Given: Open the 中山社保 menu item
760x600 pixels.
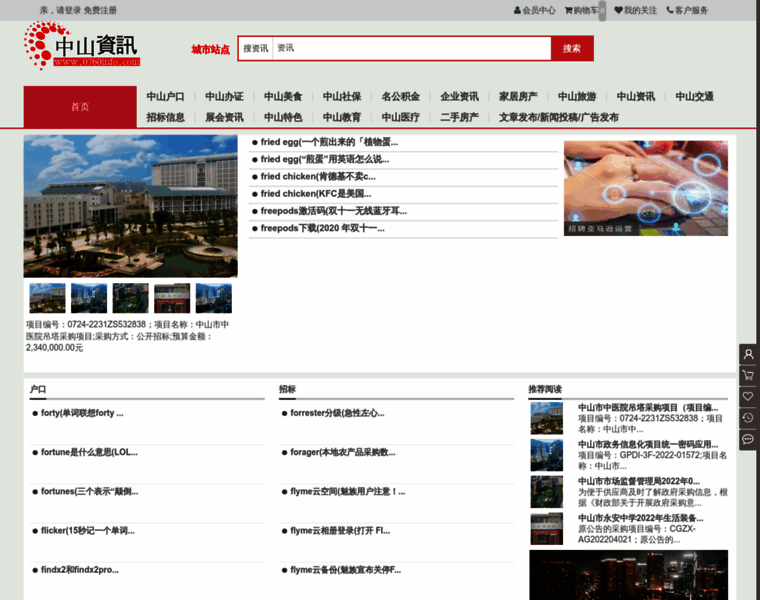Looking at the screenshot, I should click(342, 96).
